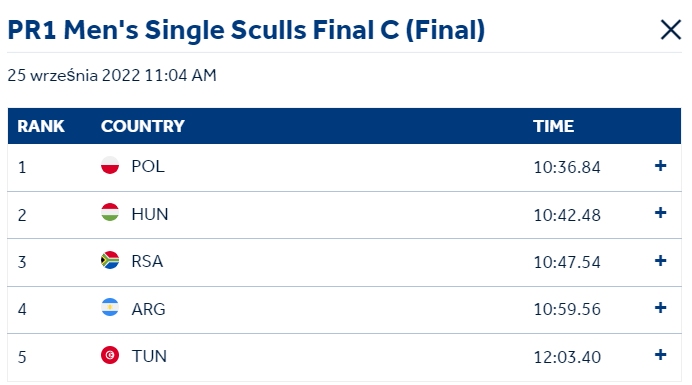Click the RSA country code text
The image size is (692, 385).
point(147,261)
